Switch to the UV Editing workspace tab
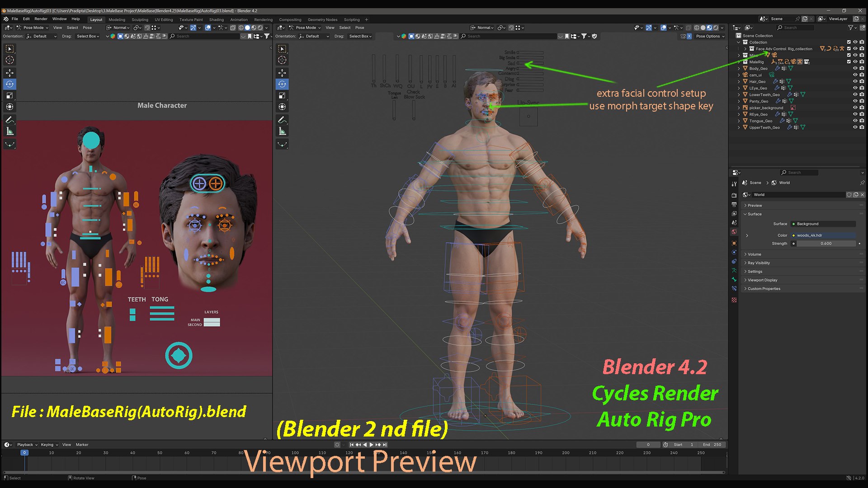 tap(164, 19)
